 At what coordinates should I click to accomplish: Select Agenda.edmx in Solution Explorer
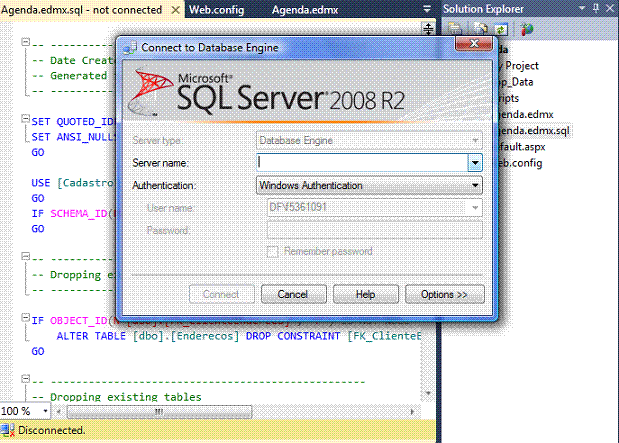pos(526,115)
